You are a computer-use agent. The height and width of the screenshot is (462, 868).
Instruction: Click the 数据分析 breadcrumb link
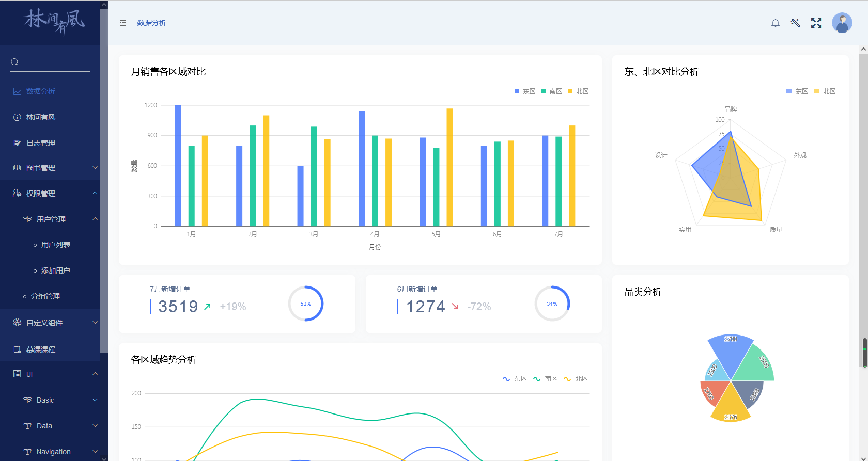click(152, 23)
